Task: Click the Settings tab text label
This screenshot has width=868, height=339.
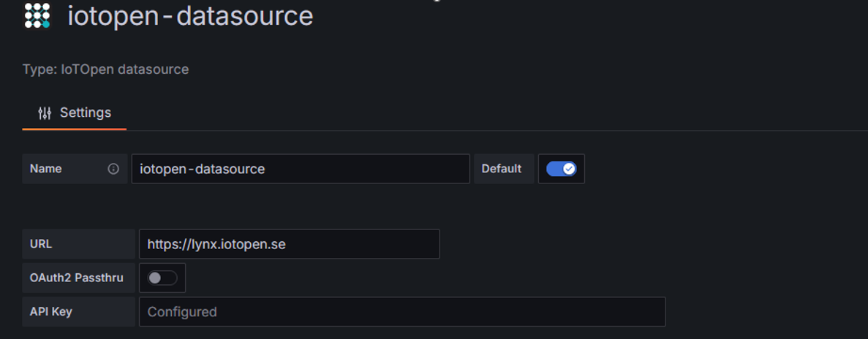Action: 86,113
